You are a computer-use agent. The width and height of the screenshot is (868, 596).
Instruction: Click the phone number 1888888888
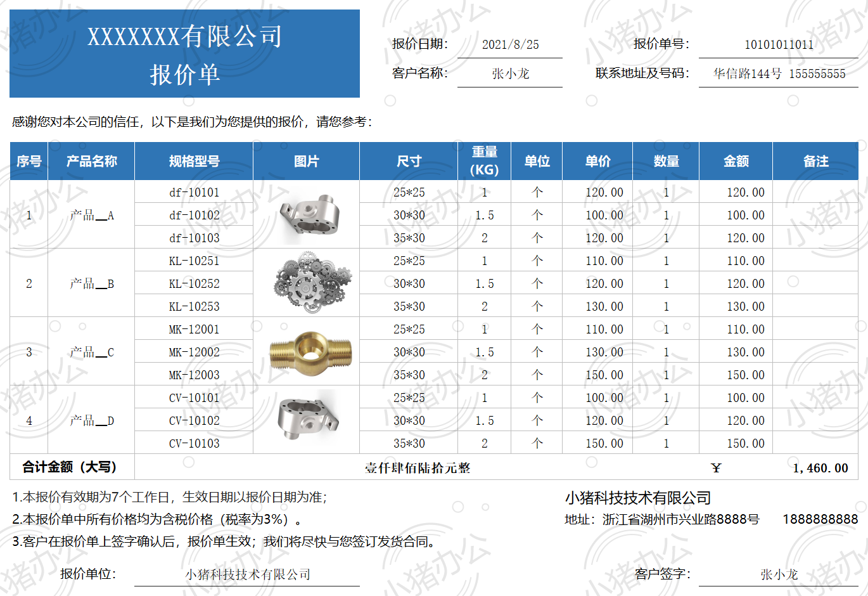click(820, 519)
